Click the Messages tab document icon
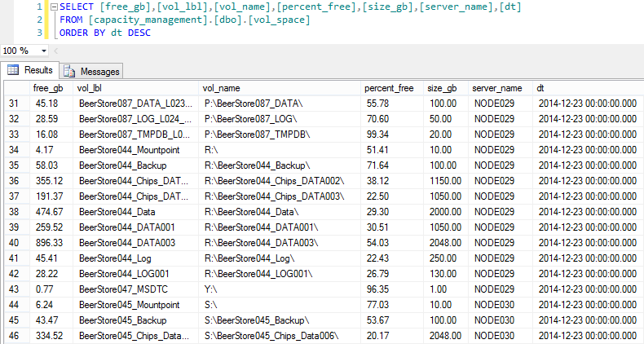The image size is (644, 344). [x=70, y=72]
